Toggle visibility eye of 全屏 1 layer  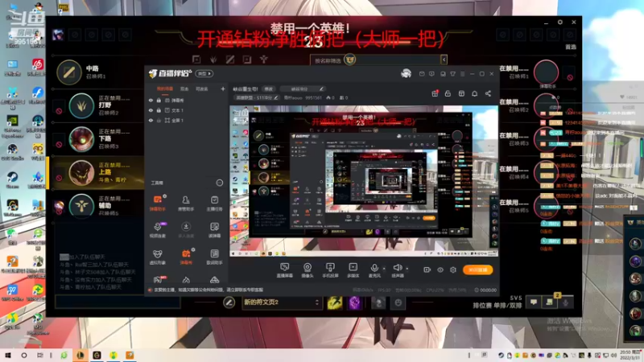(x=151, y=120)
